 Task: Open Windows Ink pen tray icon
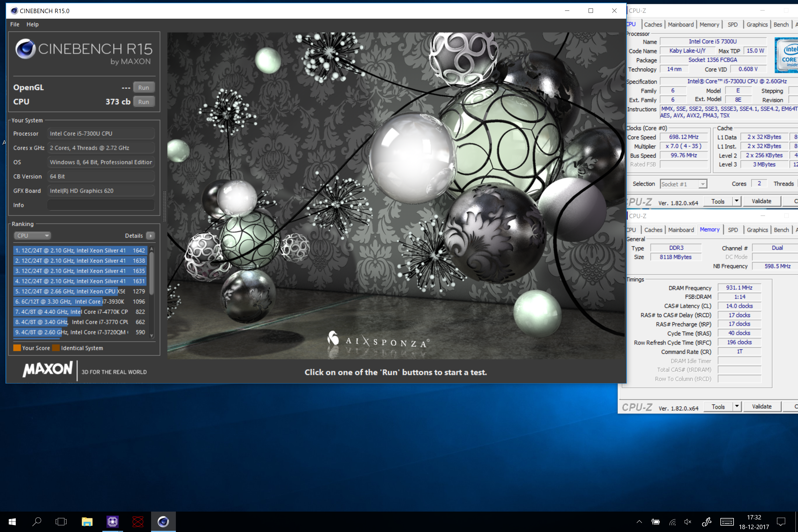tap(706, 522)
